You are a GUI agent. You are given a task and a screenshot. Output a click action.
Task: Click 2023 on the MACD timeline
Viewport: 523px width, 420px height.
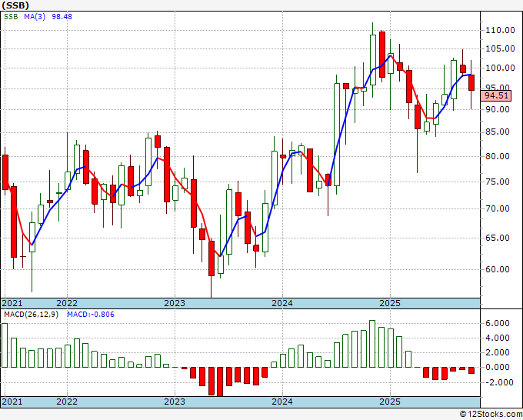(x=175, y=402)
